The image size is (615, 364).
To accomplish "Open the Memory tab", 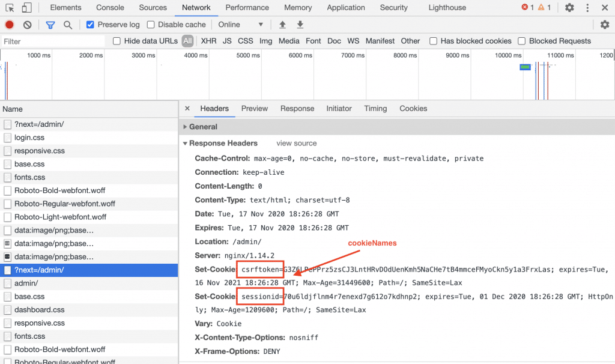I will (x=298, y=7).
